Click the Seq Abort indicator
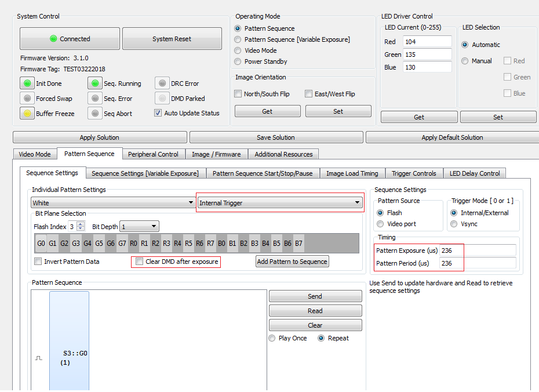 (x=95, y=113)
